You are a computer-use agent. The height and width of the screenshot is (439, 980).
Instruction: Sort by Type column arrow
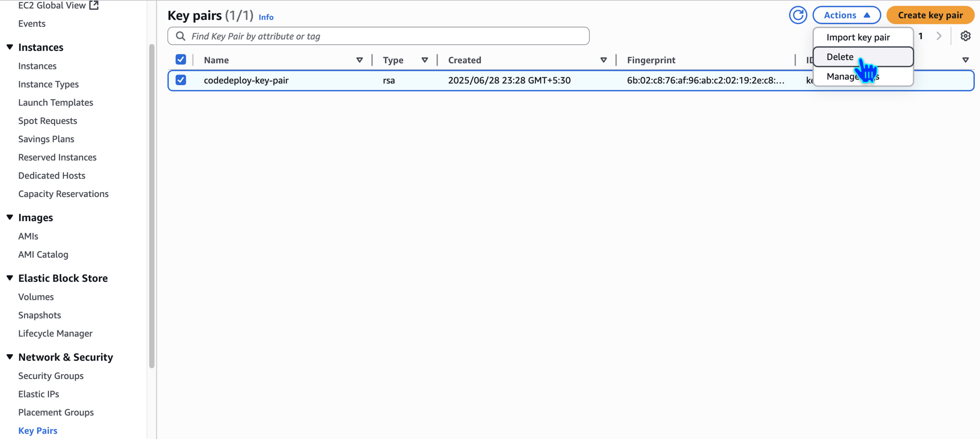425,60
